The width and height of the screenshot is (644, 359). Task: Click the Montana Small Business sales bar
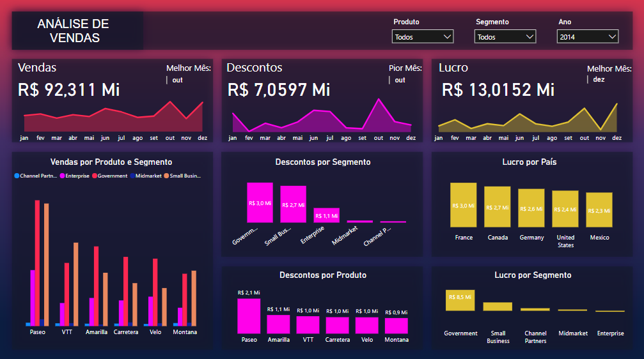(x=194, y=298)
